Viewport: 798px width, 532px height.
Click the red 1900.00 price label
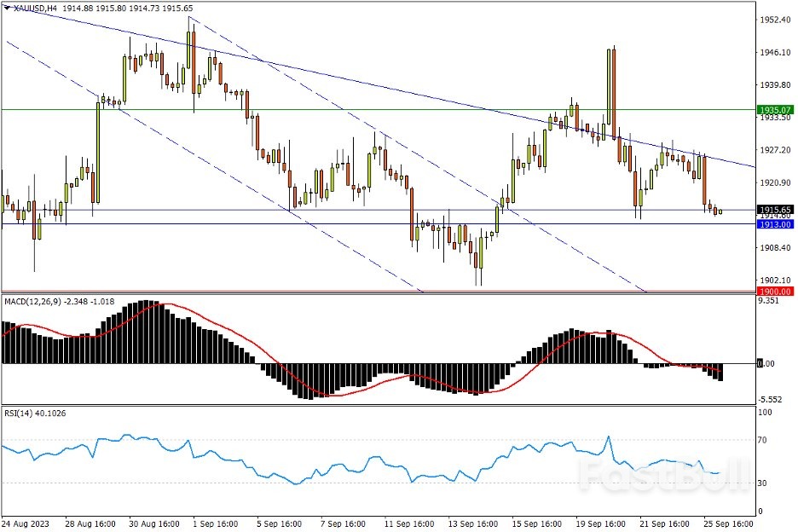click(x=774, y=292)
